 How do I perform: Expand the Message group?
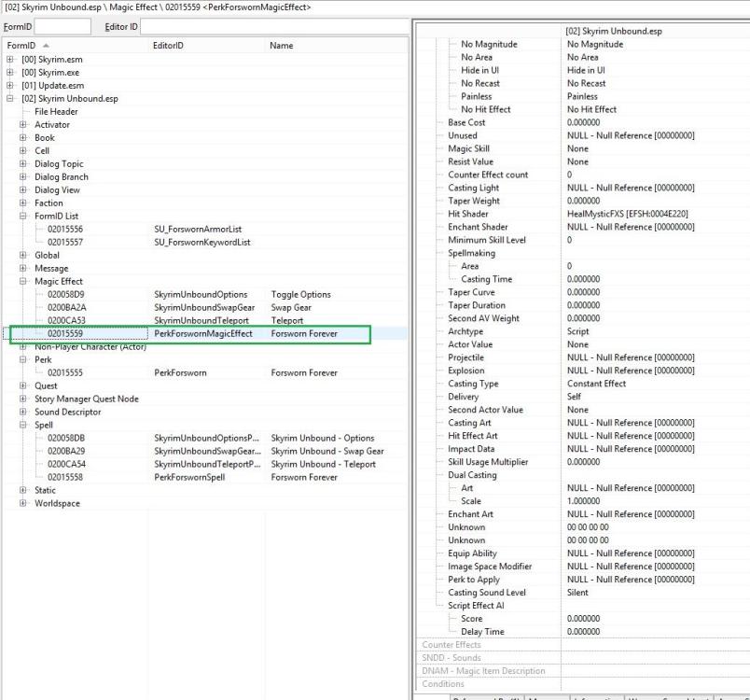(22, 268)
